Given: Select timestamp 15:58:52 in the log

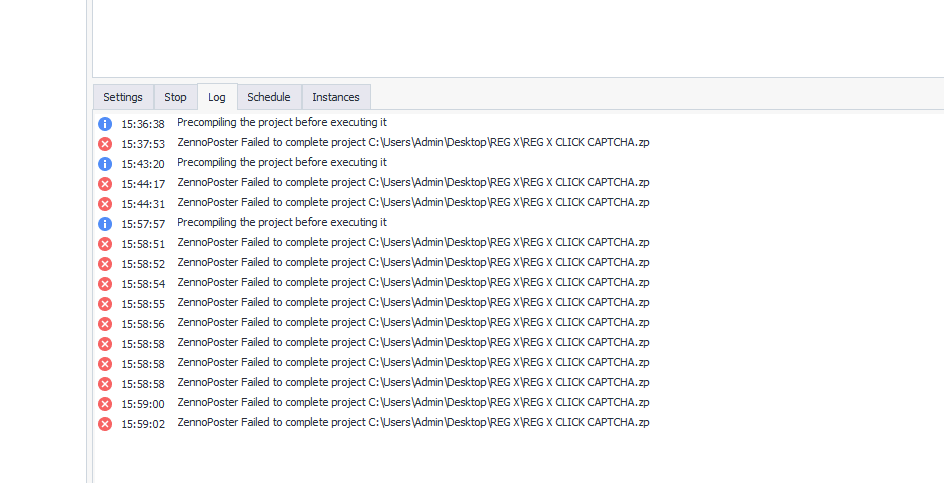Looking at the screenshot, I should [143, 264].
